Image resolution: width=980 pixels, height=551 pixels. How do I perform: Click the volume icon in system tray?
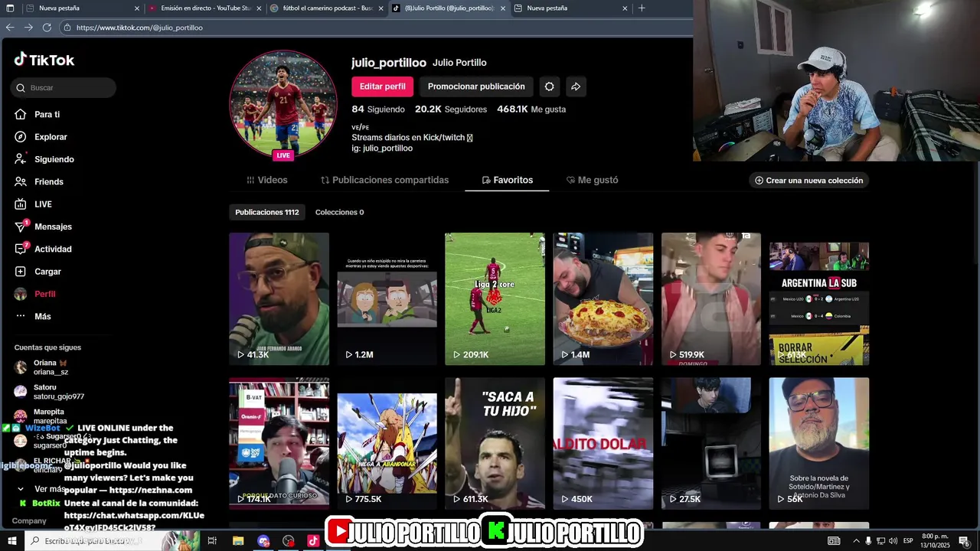click(893, 541)
